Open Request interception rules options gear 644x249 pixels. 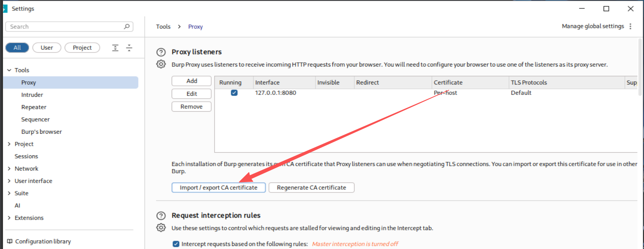tap(161, 228)
